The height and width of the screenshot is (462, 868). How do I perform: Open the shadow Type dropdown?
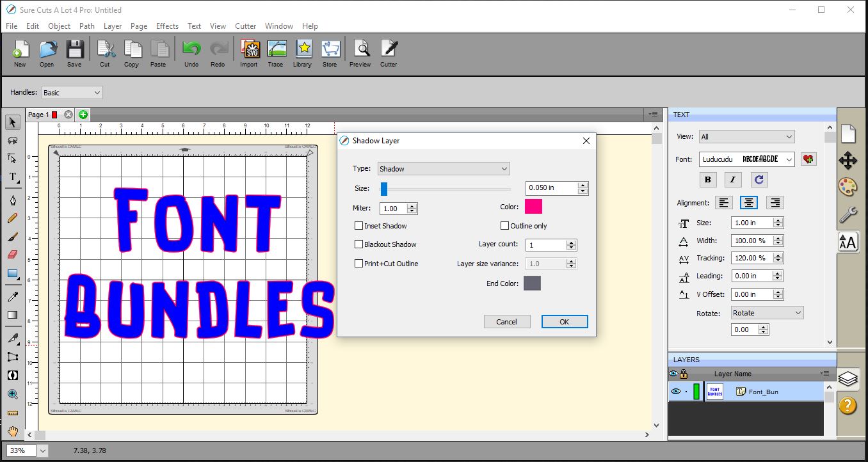[x=443, y=169]
